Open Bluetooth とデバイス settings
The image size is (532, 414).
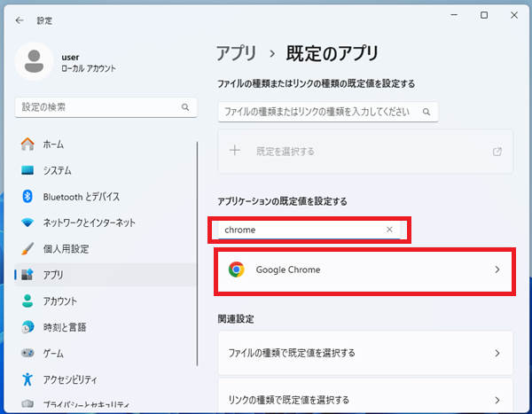tap(106, 196)
